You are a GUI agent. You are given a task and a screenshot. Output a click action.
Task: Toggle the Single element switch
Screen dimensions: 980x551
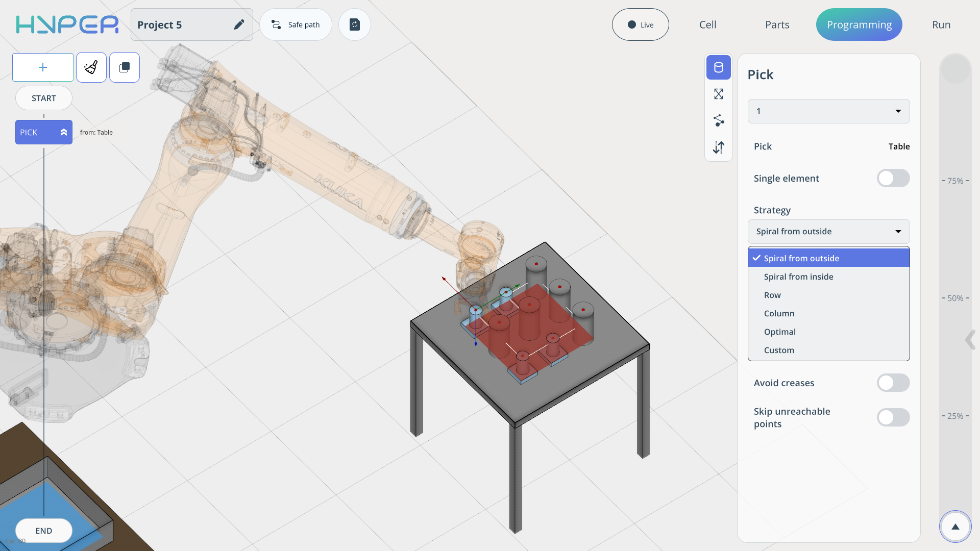click(893, 179)
